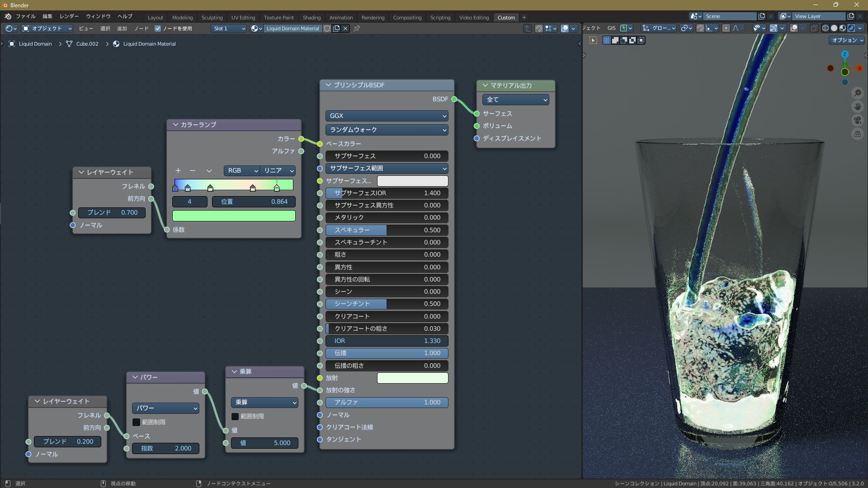Toggle the fake user shield icon
This screenshot has height=488, width=868.
click(327, 28)
